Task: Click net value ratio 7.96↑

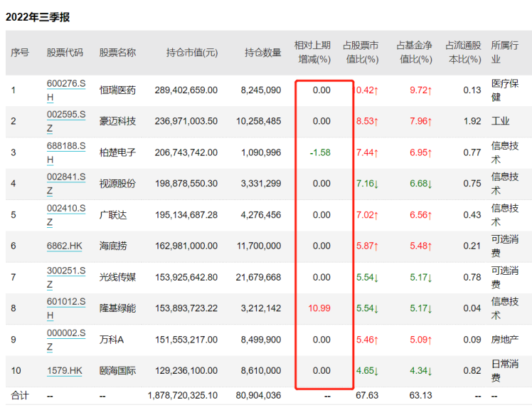Action: click(421, 121)
